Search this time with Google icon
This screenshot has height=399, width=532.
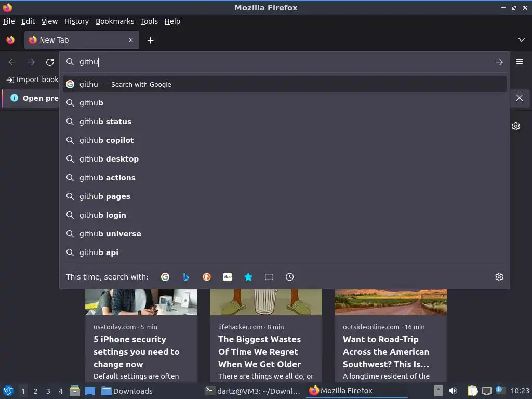165,277
